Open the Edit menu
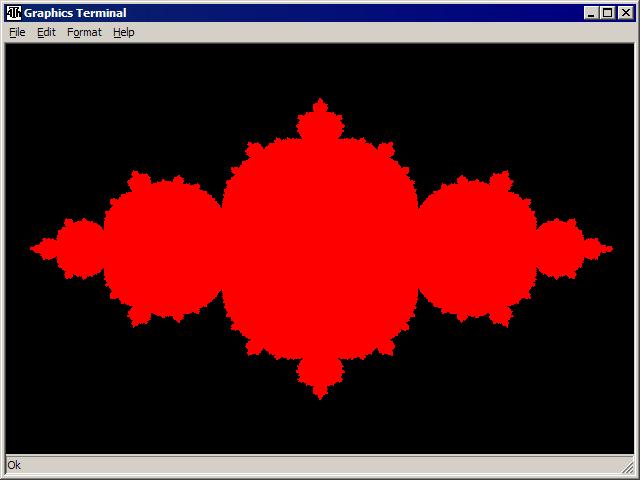 click(x=46, y=32)
